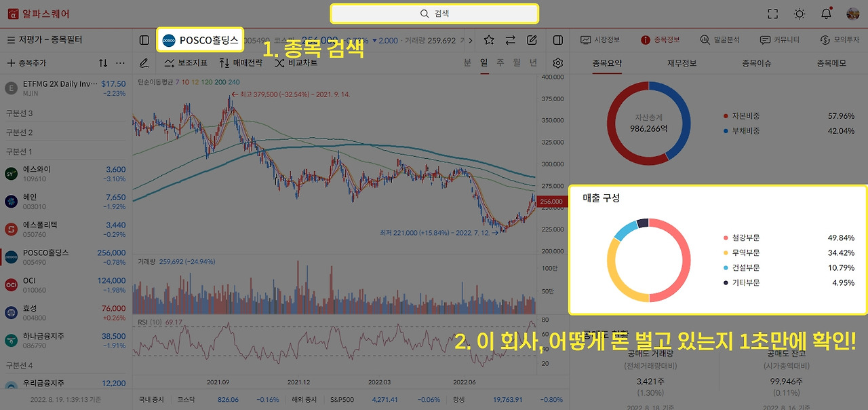Switch chart period to 년
The image size is (868, 410).
[533, 62]
